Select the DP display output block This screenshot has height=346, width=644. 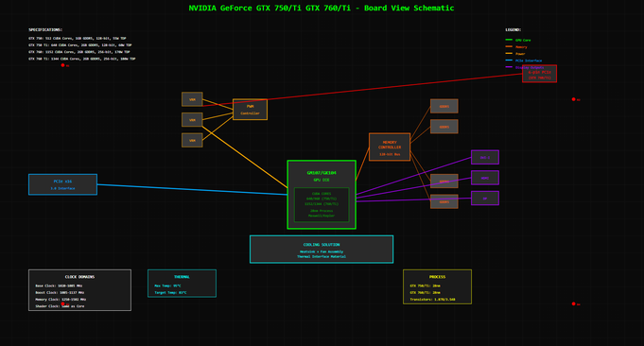[485, 199]
